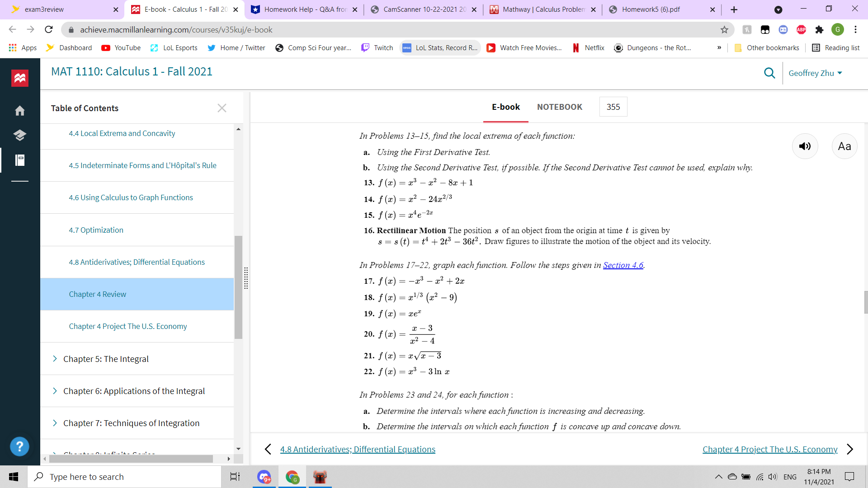Screen dimensions: 868x488
Task: Click the page number field showing 355
Action: point(613,107)
